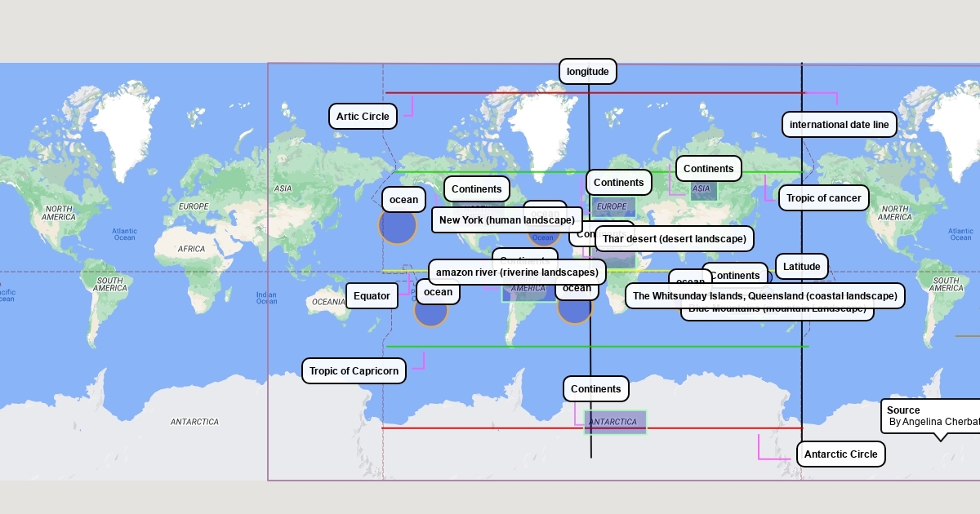Click the Source by Angelina tooltip

tap(929, 416)
